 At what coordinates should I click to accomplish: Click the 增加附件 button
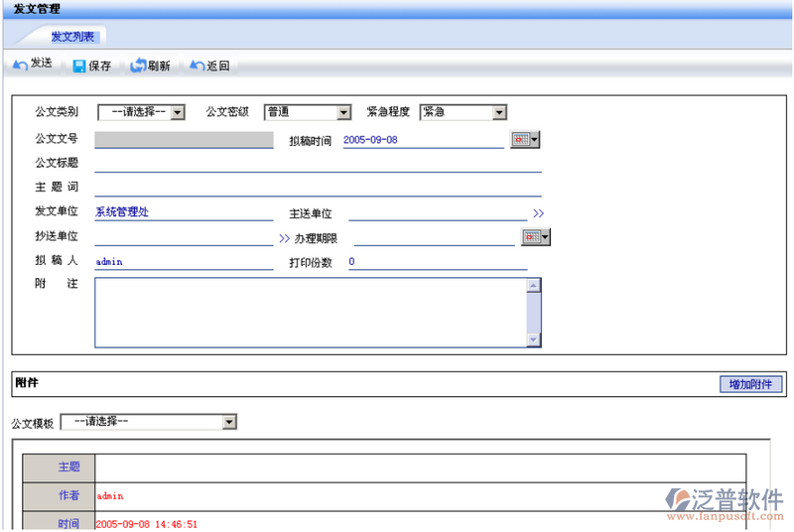(x=749, y=384)
